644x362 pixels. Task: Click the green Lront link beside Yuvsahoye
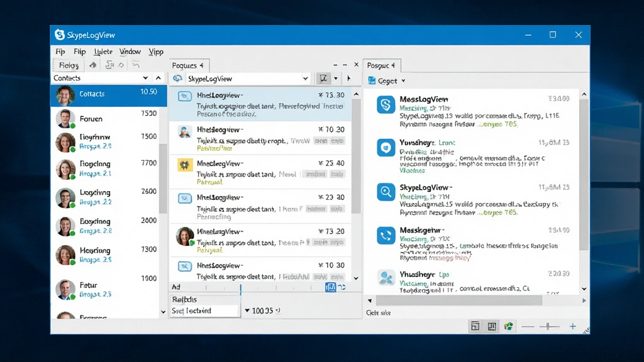447,143
